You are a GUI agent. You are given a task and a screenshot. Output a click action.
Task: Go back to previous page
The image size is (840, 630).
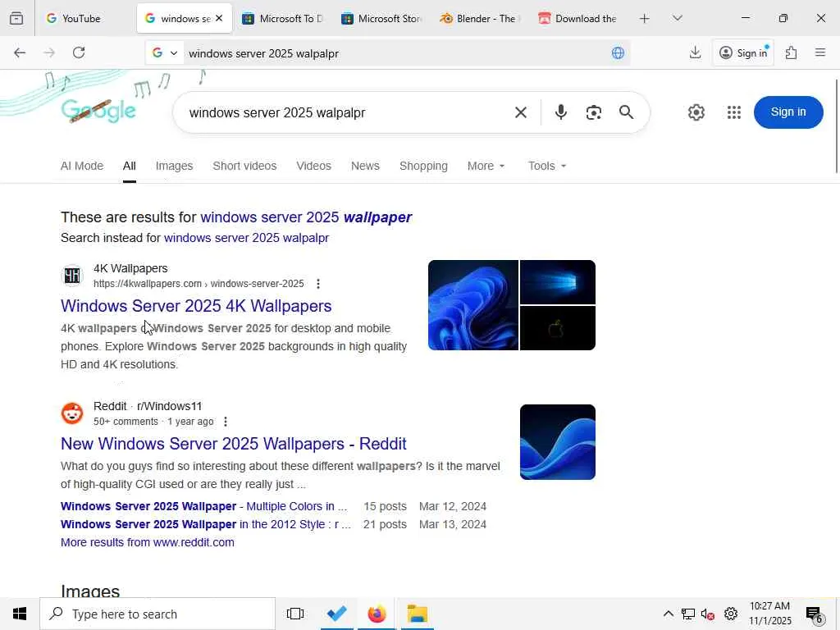(x=20, y=52)
